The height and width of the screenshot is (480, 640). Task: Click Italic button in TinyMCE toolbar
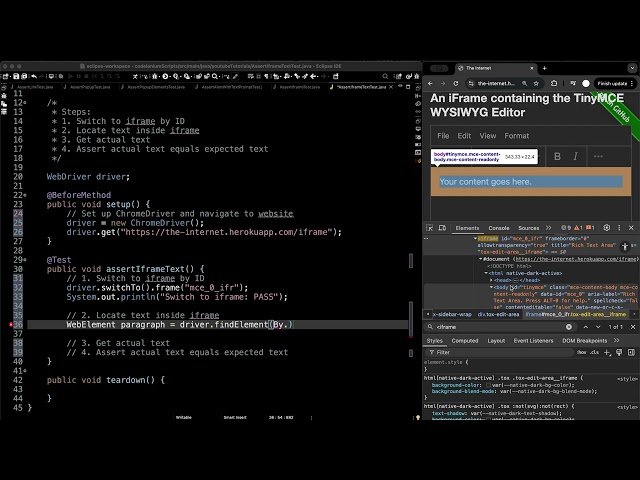pos(576,156)
